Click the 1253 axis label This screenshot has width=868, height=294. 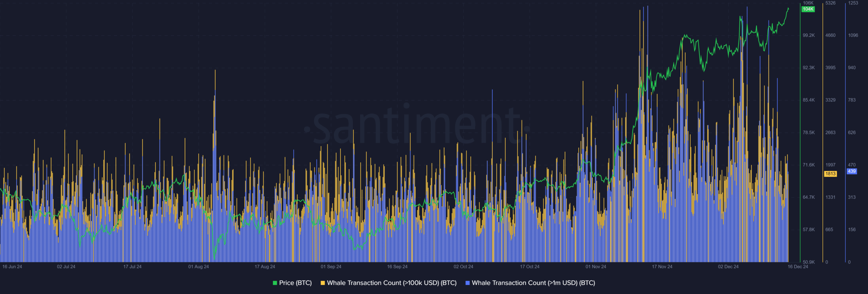853,3
